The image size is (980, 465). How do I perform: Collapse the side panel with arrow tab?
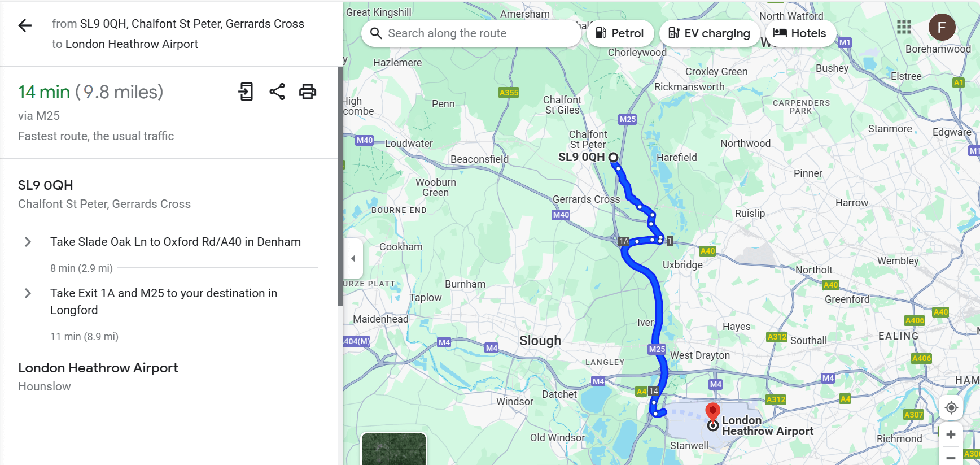[x=353, y=259]
